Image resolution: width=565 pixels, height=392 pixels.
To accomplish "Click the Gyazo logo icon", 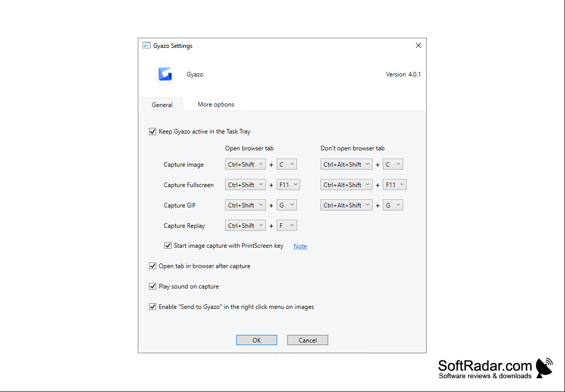I will pos(165,74).
